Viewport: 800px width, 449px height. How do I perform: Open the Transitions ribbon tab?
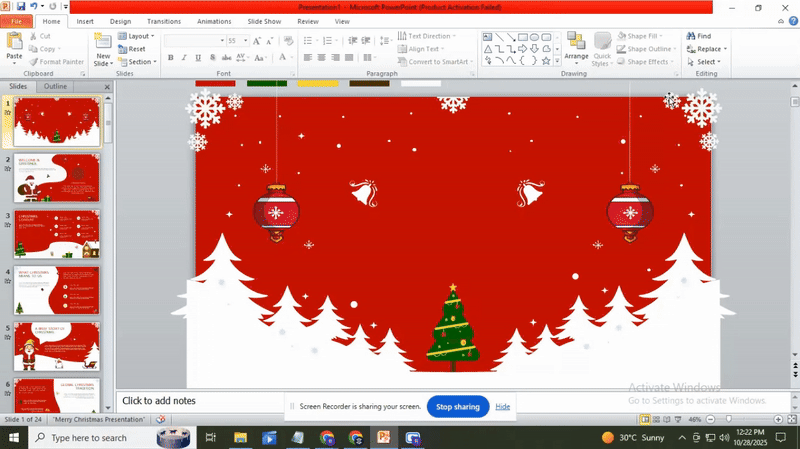163,21
